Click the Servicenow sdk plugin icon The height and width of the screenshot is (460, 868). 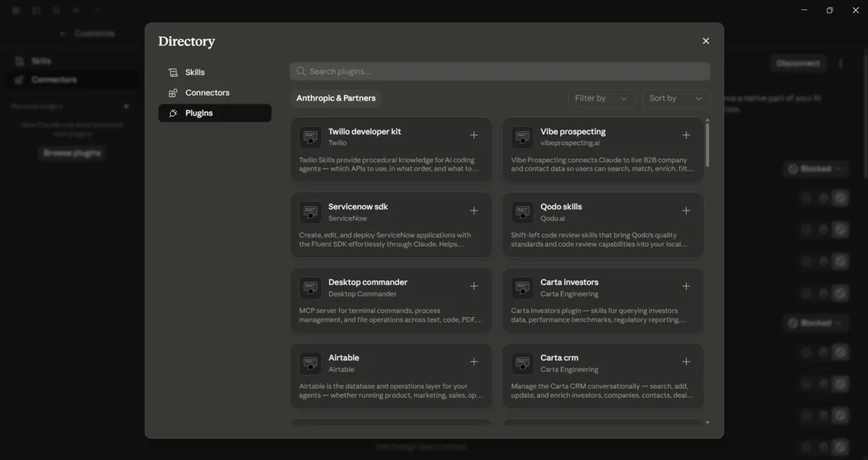coord(310,212)
